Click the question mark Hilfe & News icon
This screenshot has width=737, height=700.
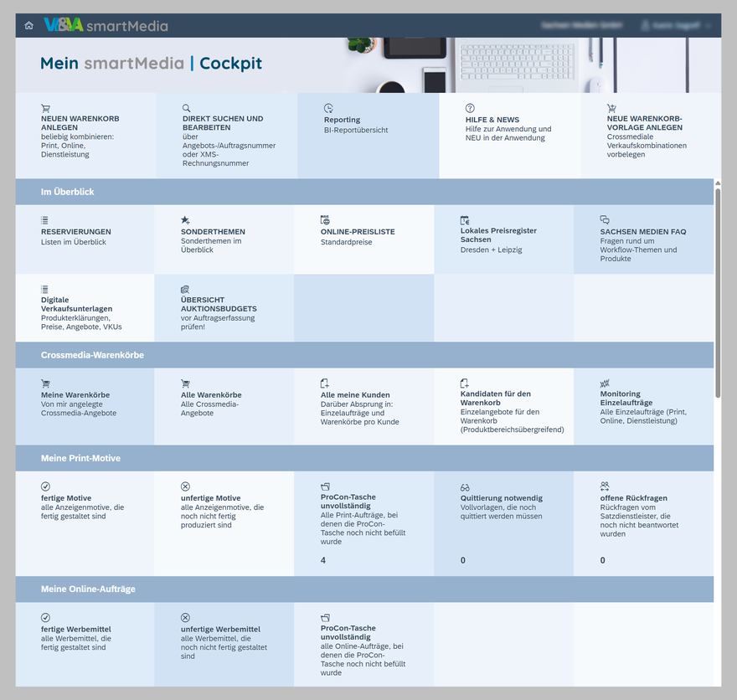pyautogui.click(x=470, y=108)
